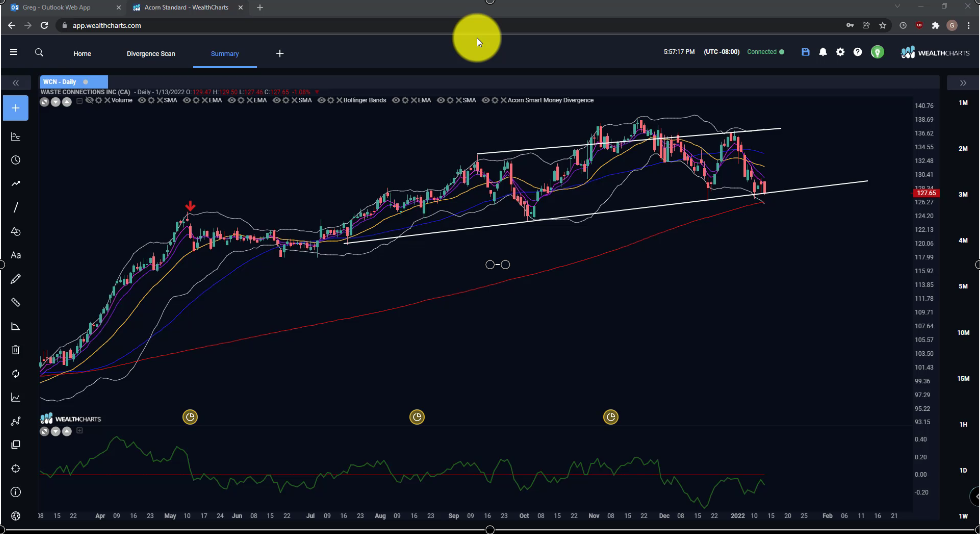Click the earnings clock marker near August
Screen dimensions: 980x534
pyautogui.click(x=417, y=417)
